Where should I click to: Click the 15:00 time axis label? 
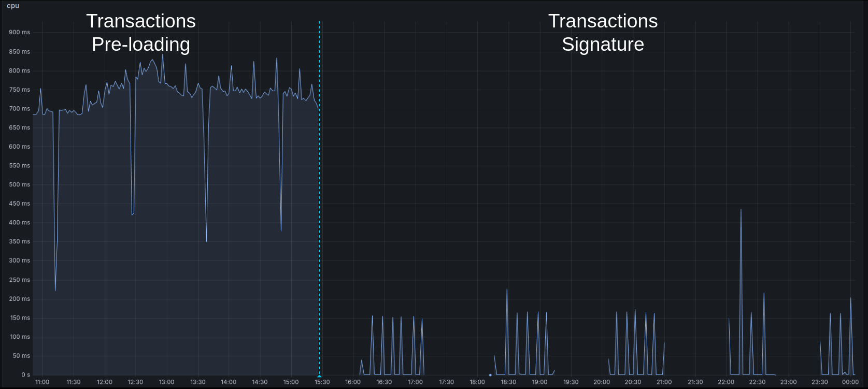pyautogui.click(x=291, y=382)
